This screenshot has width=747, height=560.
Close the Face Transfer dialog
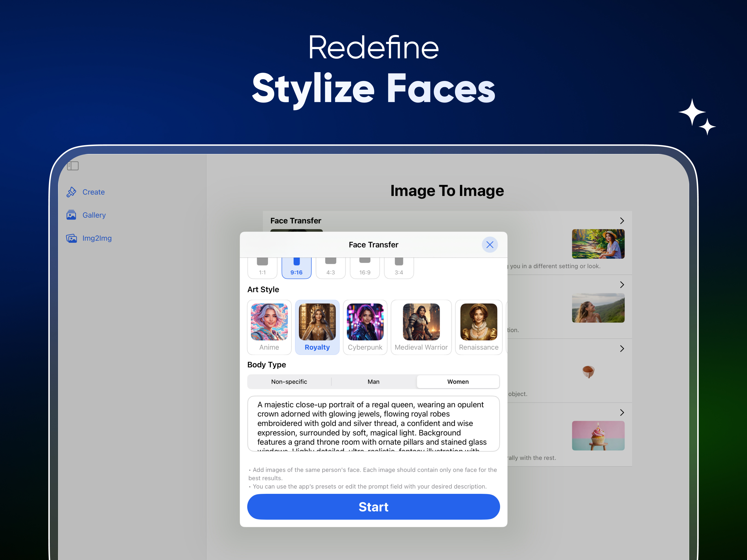tap(490, 244)
